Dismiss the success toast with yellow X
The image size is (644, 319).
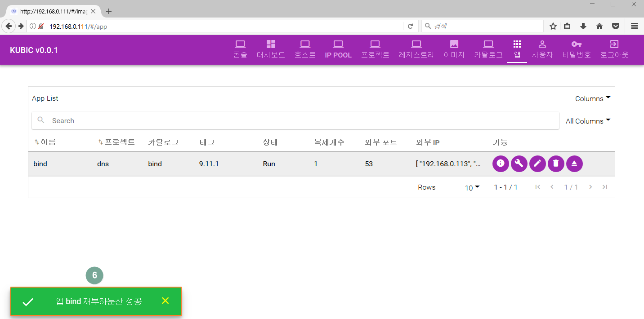(x=165, y=301)
